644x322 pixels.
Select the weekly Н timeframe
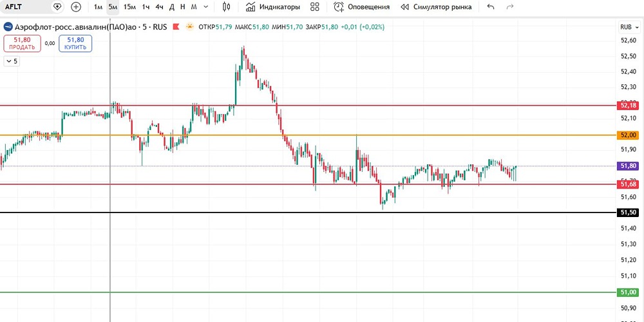click(183, 7)
